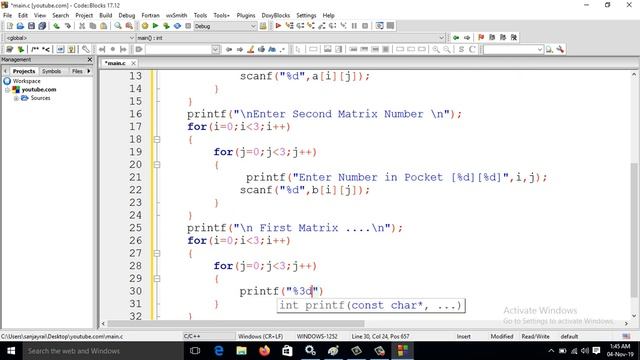Run the program with the green play icon
This screenshot has width=640, height=360.
pos(155,26)
